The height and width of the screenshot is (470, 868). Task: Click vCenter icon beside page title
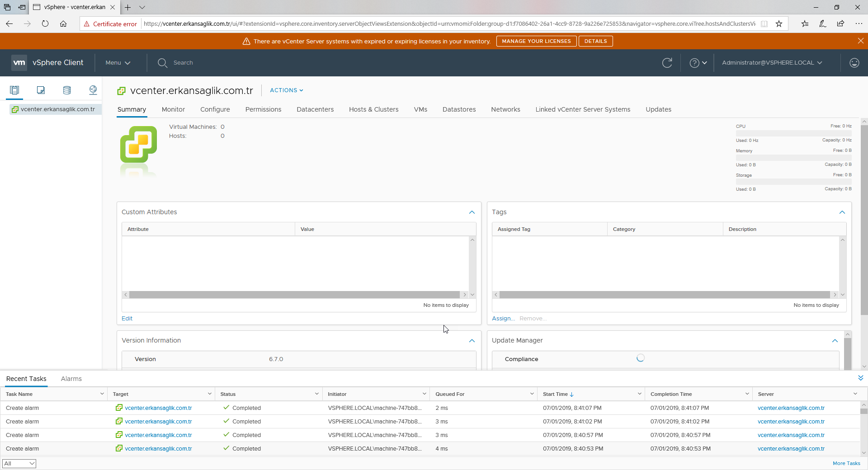pyautogui.click(x=121, y=91)
